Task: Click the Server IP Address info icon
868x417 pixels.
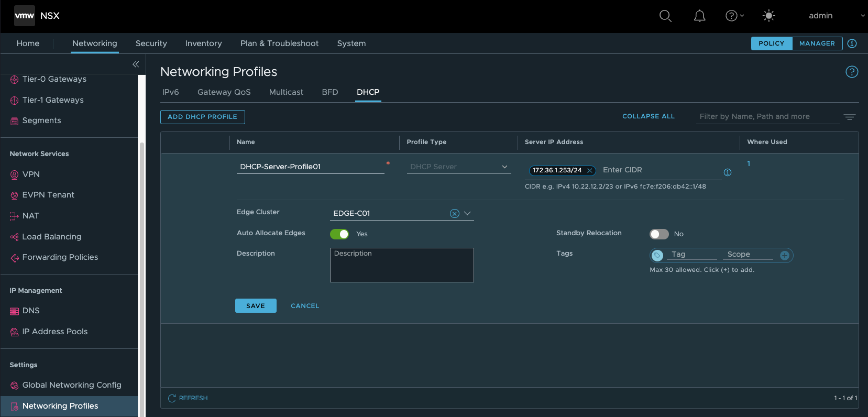Action: coord(728,172)
